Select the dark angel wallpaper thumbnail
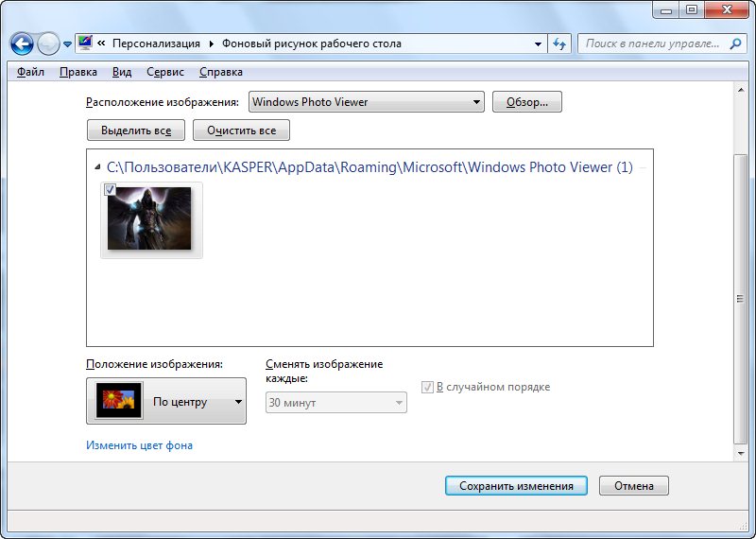Viewport: 756px width, 539px height. tap(149, 218)
